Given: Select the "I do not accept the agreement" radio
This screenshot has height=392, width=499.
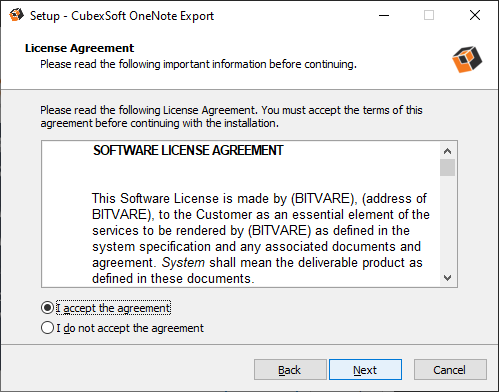Looking at the screenshot, I should pyautogui.click(x=47, y=328).
